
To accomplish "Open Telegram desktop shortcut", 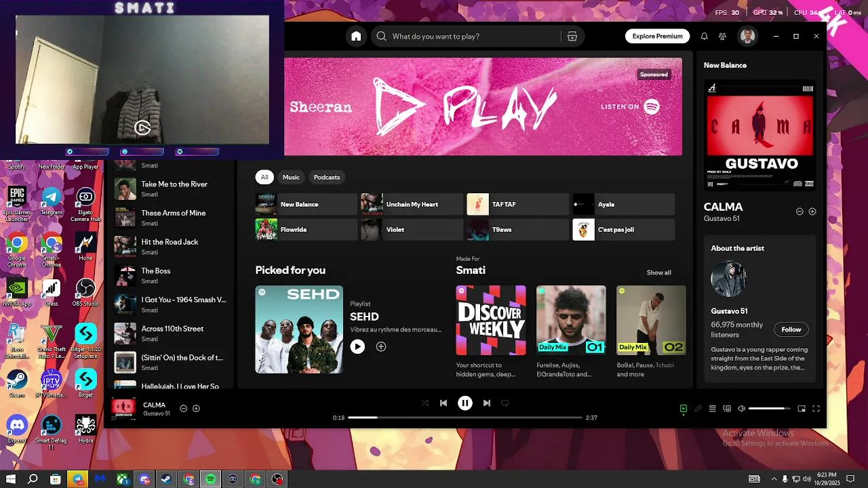I will point(52,201).
